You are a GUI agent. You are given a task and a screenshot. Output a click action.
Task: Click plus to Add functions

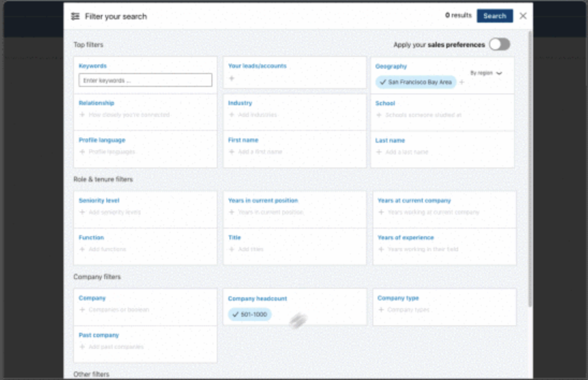[x=82, y=249]
